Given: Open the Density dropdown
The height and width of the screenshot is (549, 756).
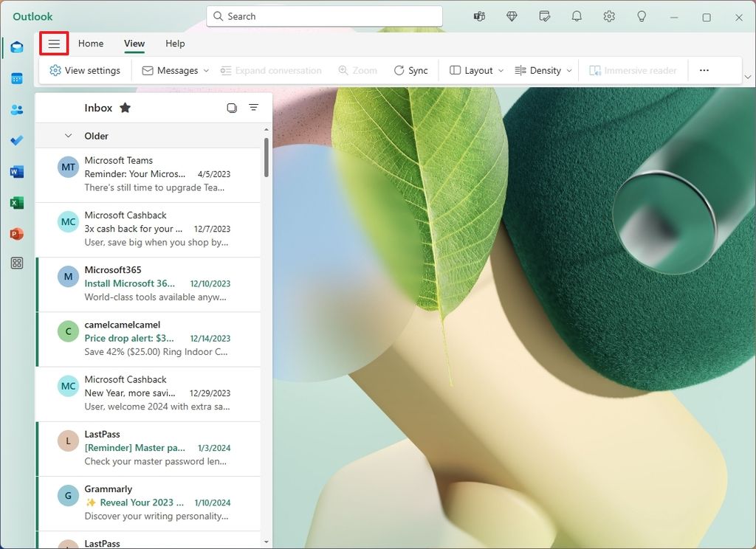Looking at the screenshot, I should coord(543,70).
